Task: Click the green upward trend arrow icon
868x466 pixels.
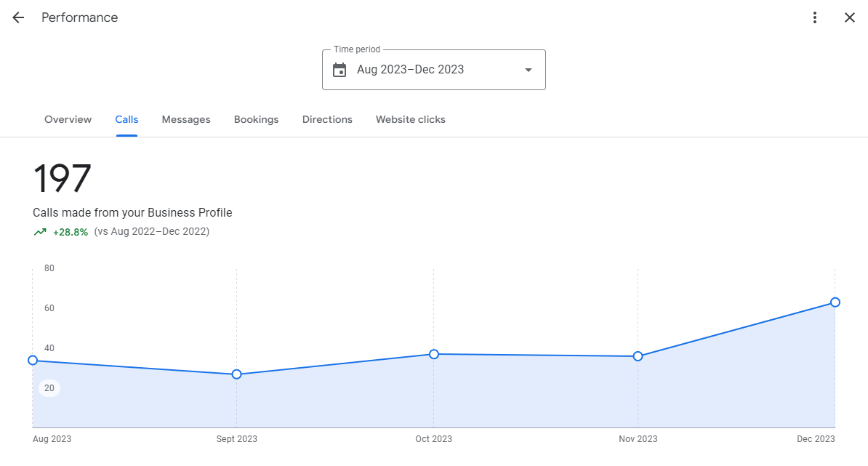Action: 40,232
